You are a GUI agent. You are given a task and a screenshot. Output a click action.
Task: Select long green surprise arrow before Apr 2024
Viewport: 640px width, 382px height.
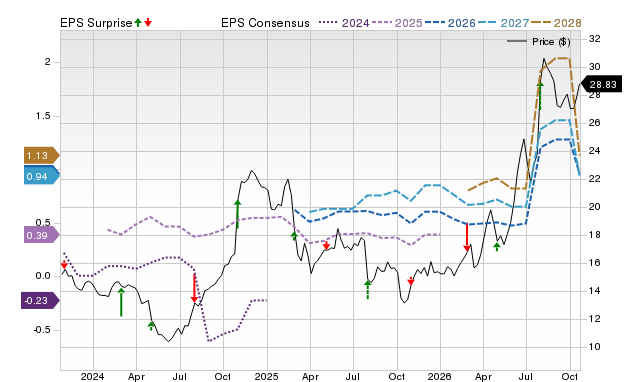(x=121, y=302)
